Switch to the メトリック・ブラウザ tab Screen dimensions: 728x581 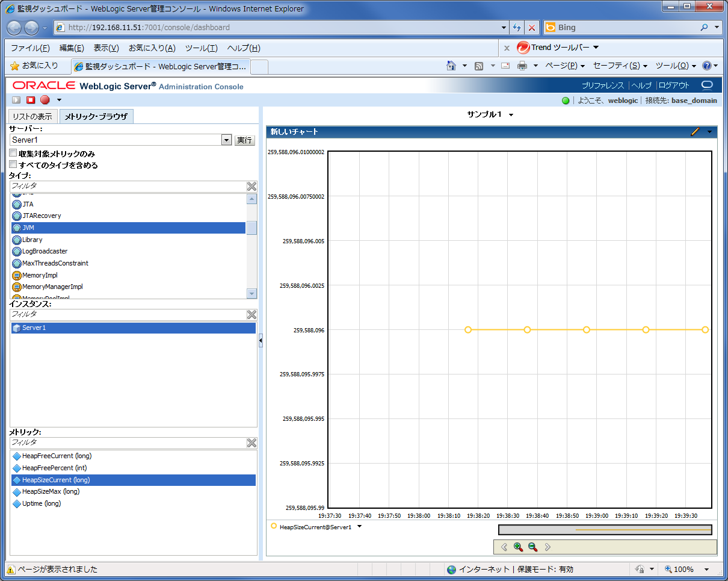click(96, 117)
